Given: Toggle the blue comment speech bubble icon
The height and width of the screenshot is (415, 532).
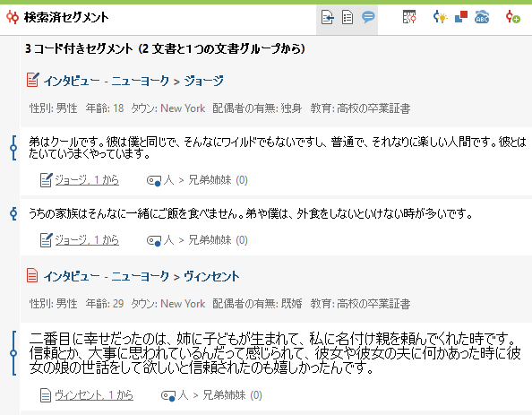Looking at the screenshot, I should tap(368, 17).
